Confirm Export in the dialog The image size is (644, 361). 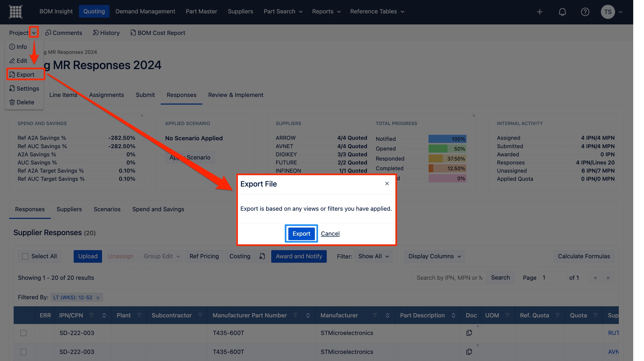point(301,234)
